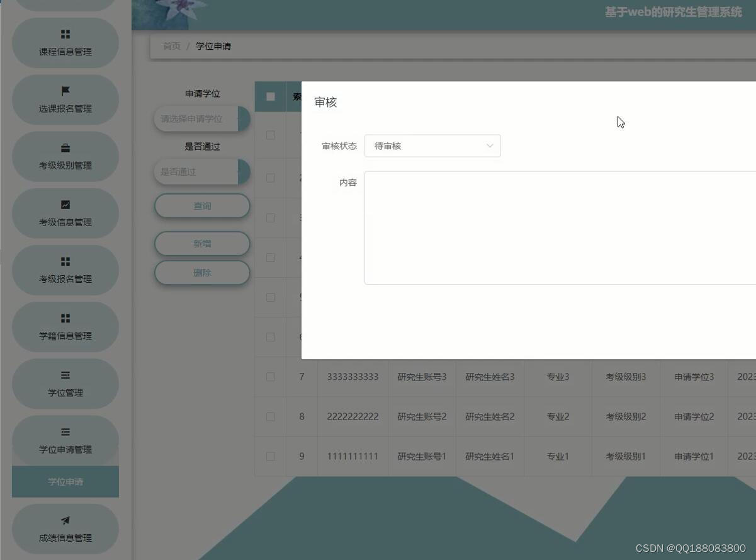Select the checkbox beside 研究生账号1
Viewport: 756px width, 560px height.
click(x=270, y=456)
